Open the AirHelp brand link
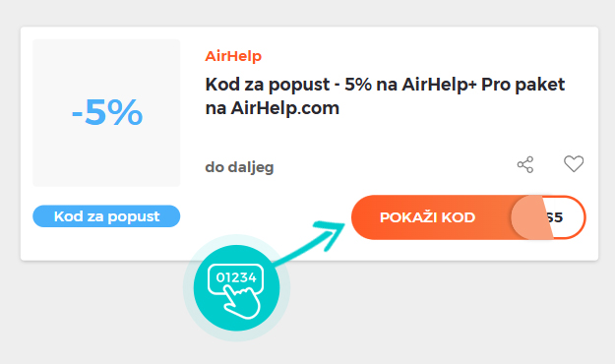 [233, 56]
